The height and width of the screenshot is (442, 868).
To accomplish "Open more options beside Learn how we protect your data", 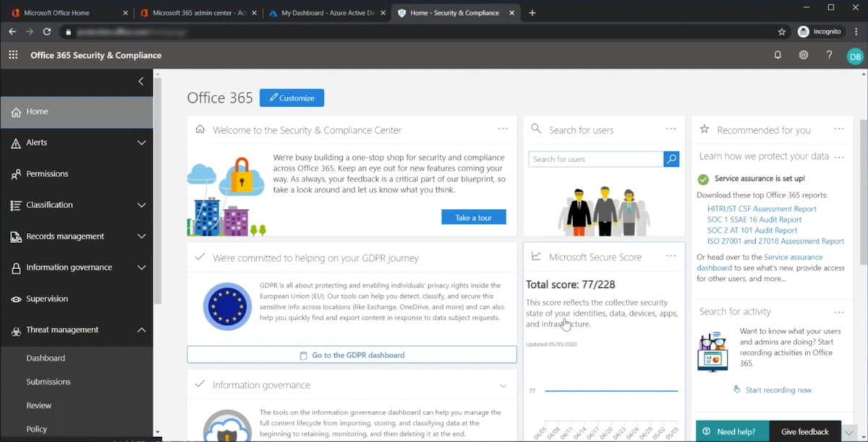I will point(839,157).
